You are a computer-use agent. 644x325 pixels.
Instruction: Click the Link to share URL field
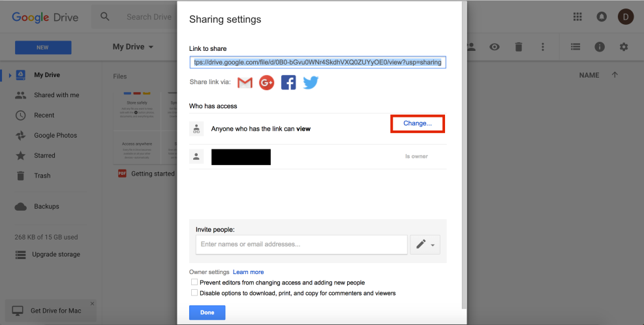(x=318, y=62)
